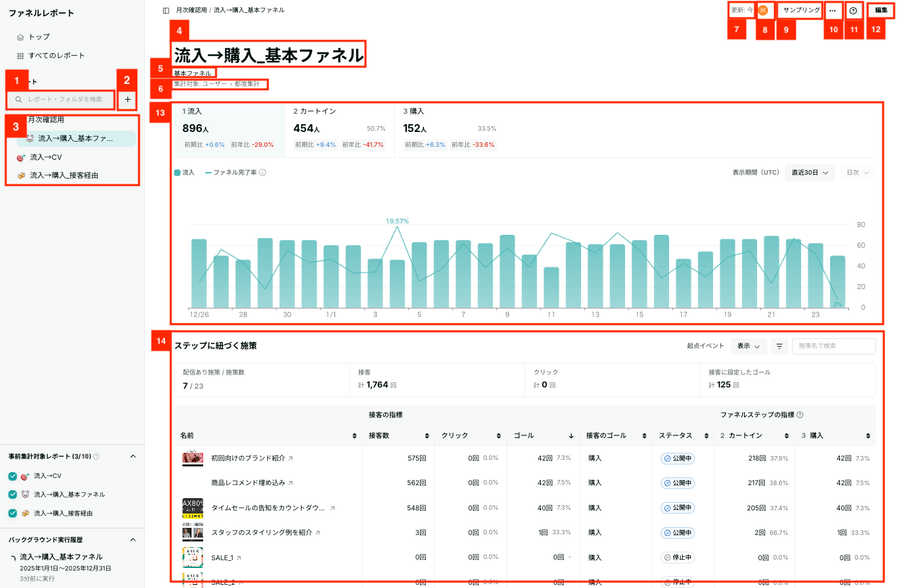The width and height of the screenshot is (902, 588).
Task: Click the help question mark icon
Action: pos(853,10)
